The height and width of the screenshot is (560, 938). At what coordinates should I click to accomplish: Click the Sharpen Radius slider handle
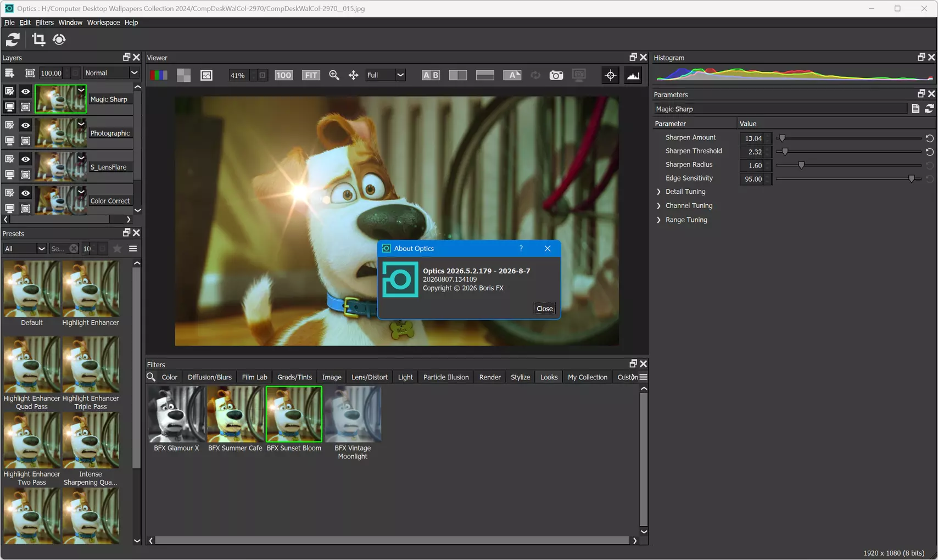(801, 165)
